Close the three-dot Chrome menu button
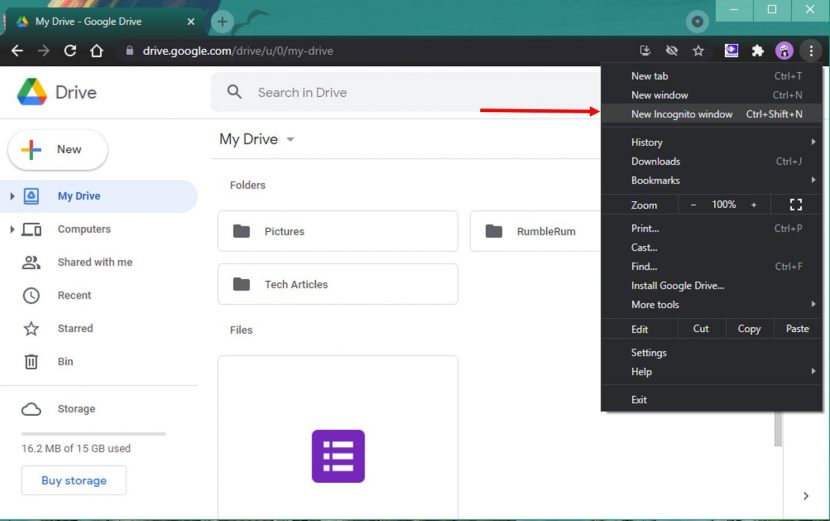Image resolution: width=830 pixels, height=521 pixels. [x=811, y=51]
